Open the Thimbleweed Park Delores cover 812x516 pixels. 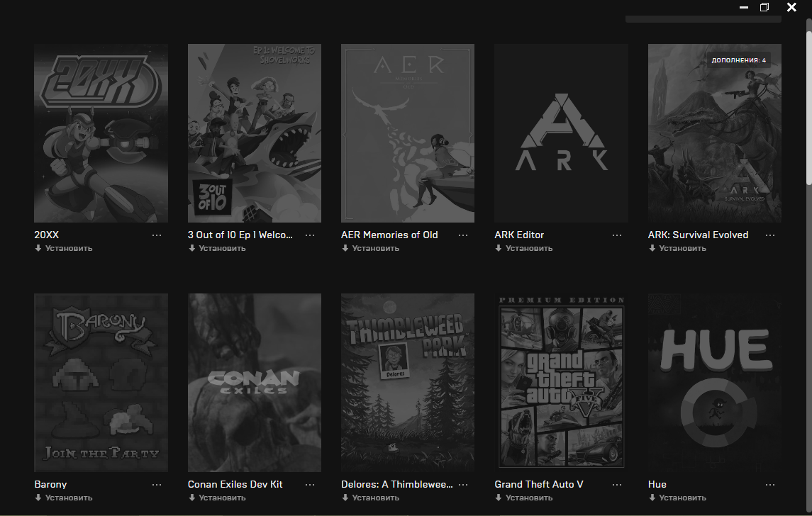[x=408, y=383]
